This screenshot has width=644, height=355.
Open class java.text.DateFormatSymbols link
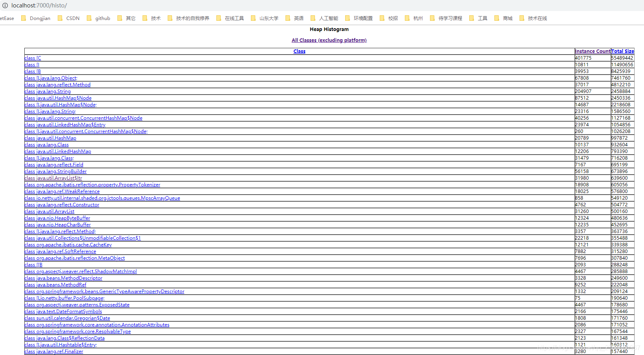pyautogui.click(x=63, y=311)
